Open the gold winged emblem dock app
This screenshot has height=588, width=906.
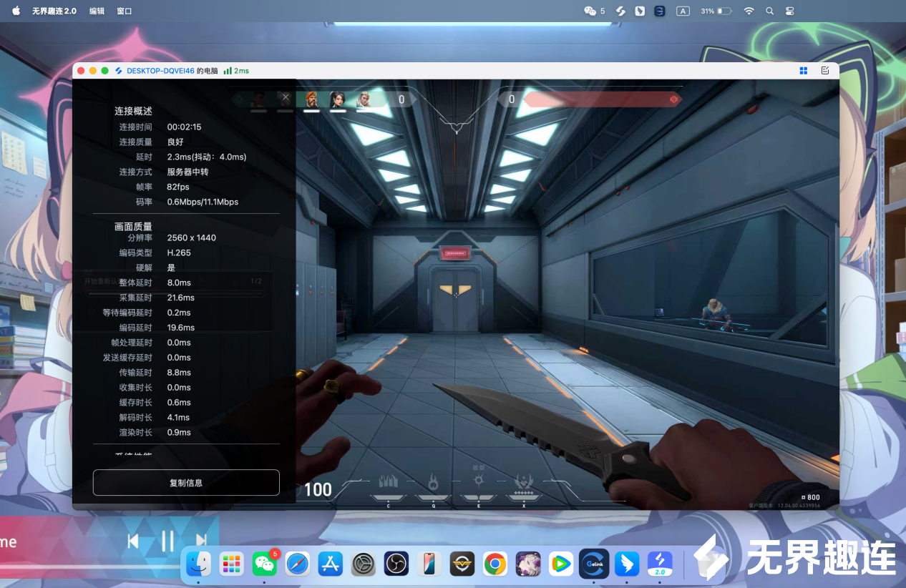[462, 564]
